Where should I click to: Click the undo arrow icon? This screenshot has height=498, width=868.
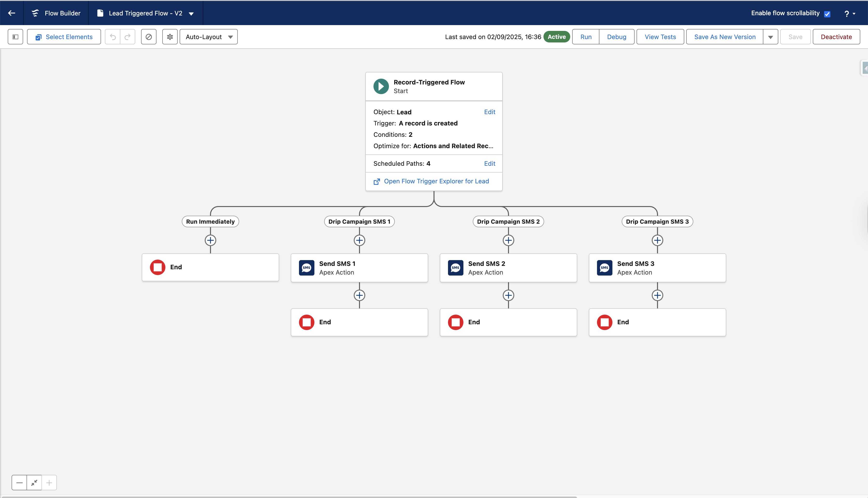(113, 37)
